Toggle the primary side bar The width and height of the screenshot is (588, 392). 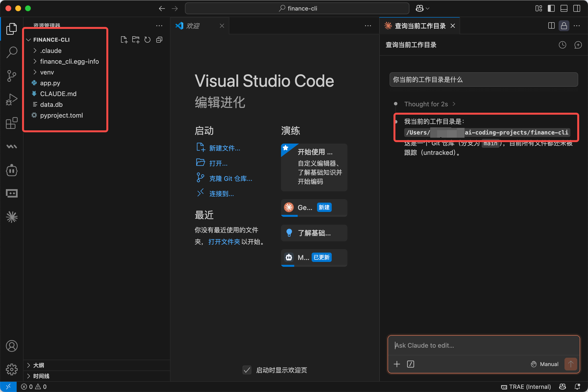click(x=551, y=9)
